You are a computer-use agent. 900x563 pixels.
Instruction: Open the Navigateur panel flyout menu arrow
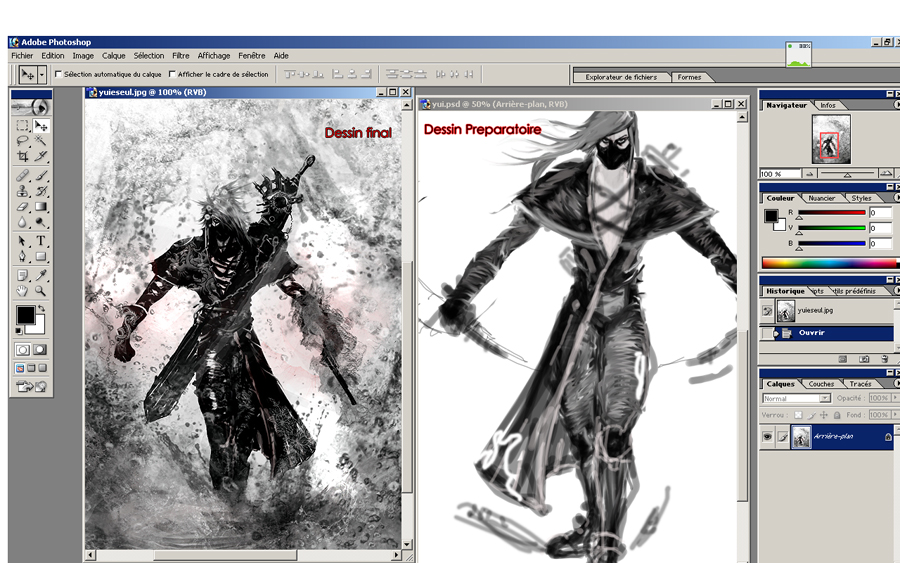[896, 105]
